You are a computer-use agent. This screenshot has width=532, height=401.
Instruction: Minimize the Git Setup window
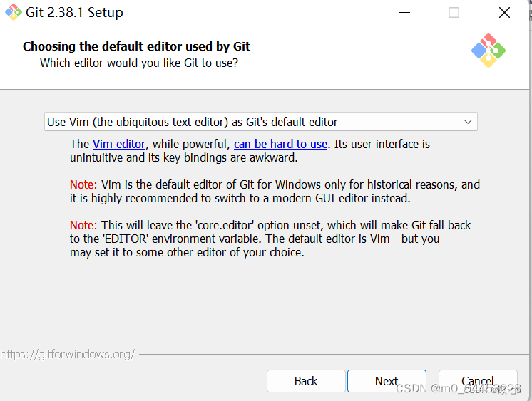tap(404, 13)
